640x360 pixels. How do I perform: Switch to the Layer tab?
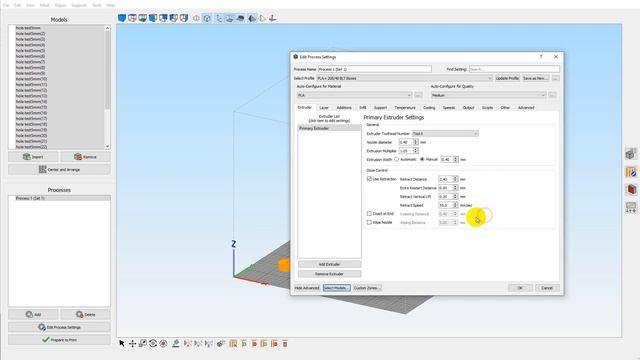pyautogui.click(x=324, y=108)
